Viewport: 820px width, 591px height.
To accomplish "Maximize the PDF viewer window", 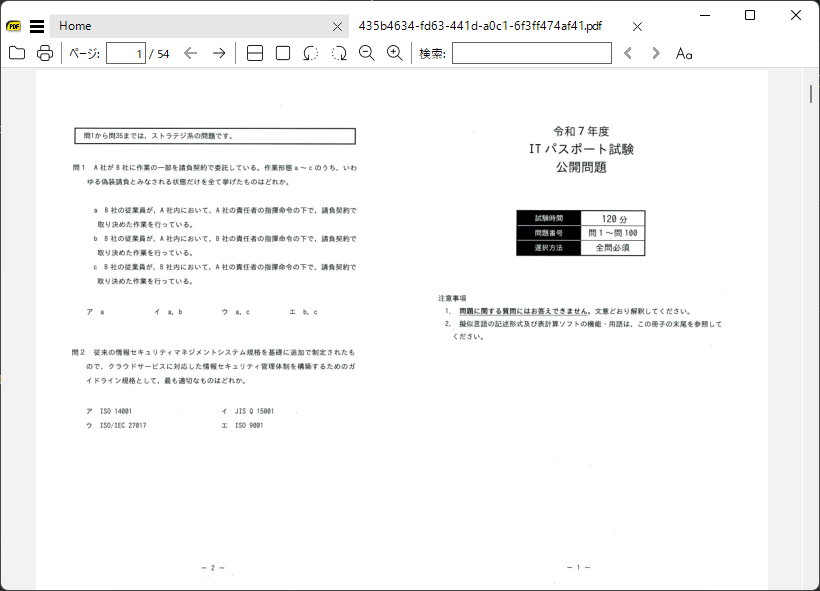I will click(x=750, y=15).
